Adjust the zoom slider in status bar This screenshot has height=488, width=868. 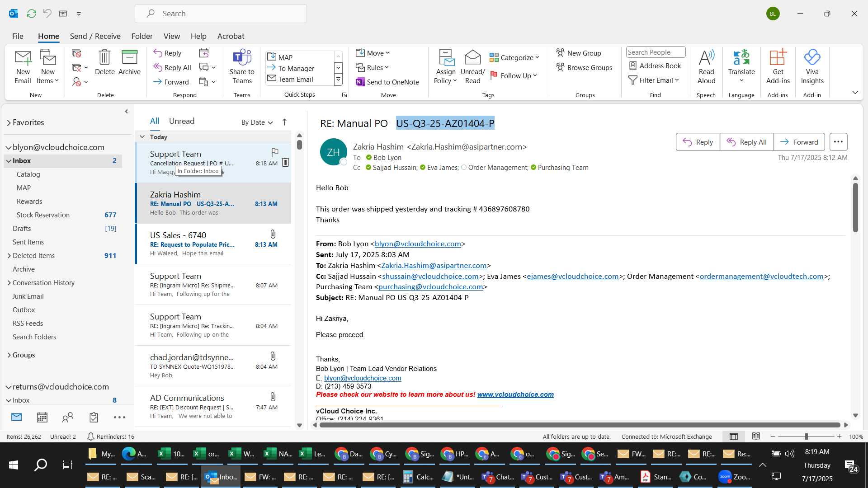tap(806, 436)
